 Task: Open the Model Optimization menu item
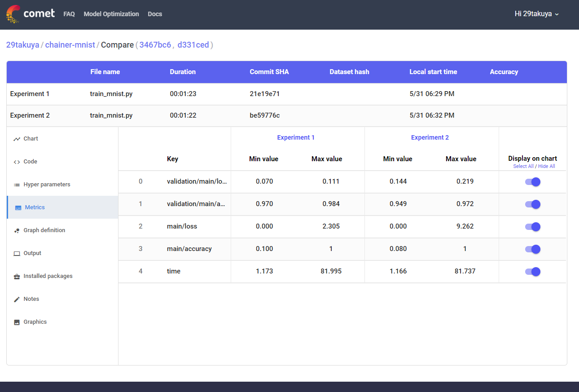111,14
